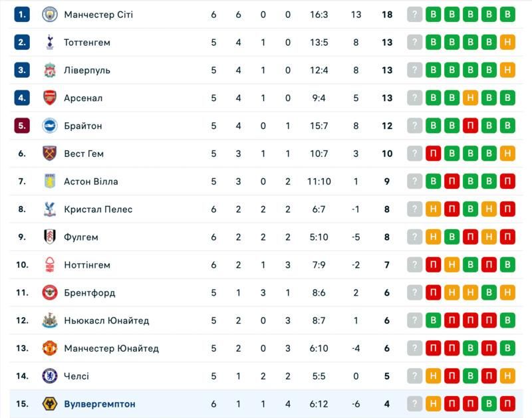Screen dimensions: 532x418
Task: Click the Brentford club crest
Action: click(50, 292)
